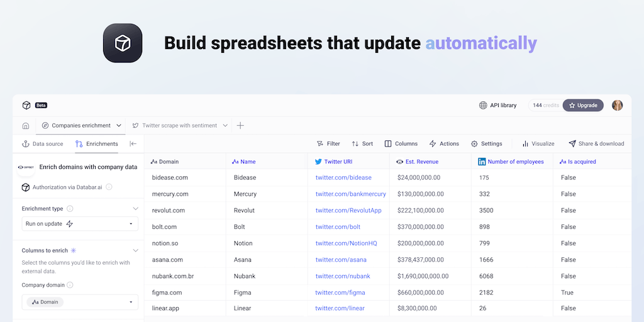Click the home icon in tab bar
644x322 pixels.
tap(26, 125)
